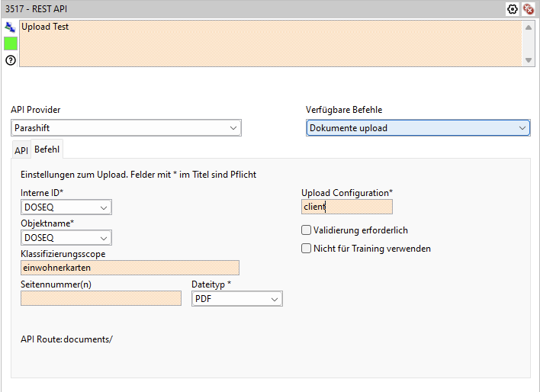Click the green color square

point(10,43)
